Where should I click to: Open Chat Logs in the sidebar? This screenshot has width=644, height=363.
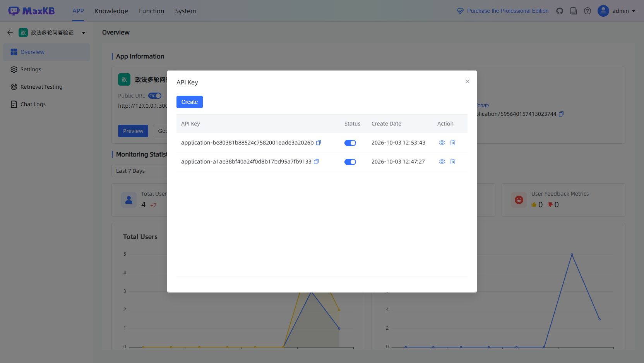click(x=46, y=104)
